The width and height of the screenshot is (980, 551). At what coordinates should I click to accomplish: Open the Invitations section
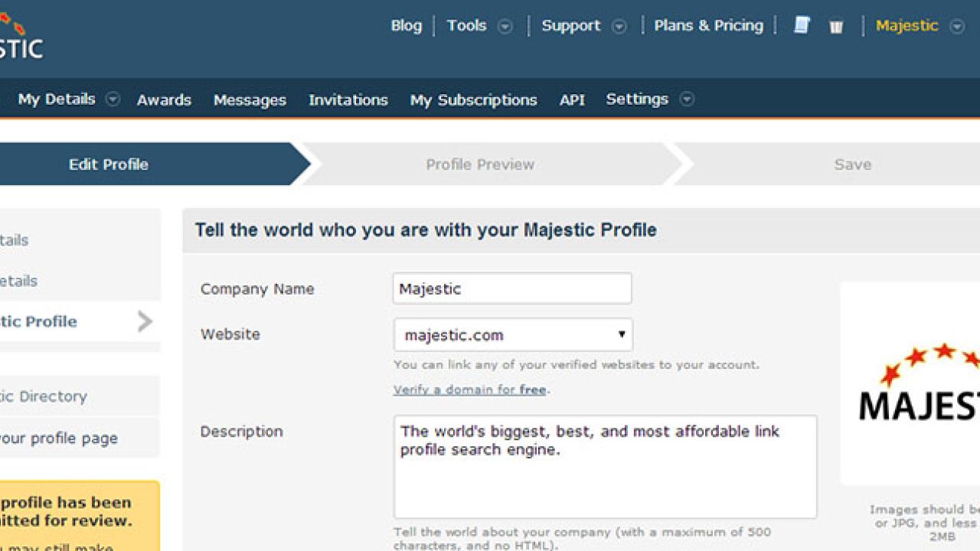(348, 100)
